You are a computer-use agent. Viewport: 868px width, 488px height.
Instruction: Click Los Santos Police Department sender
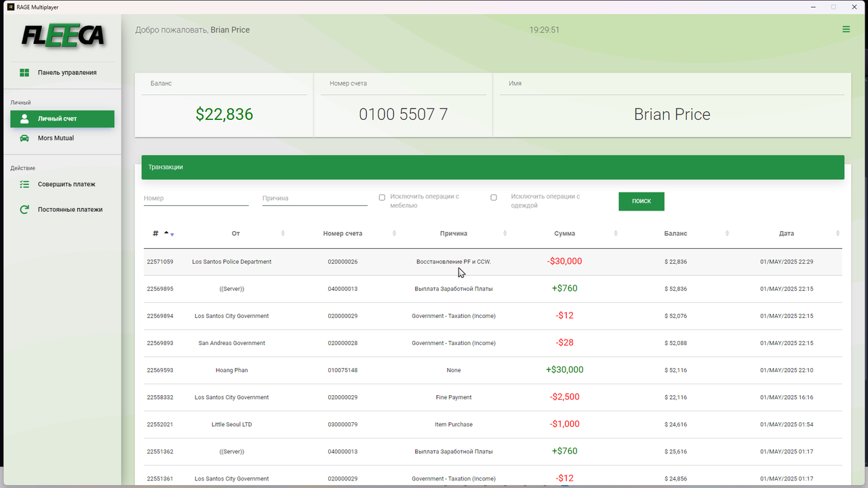[232, 262]
